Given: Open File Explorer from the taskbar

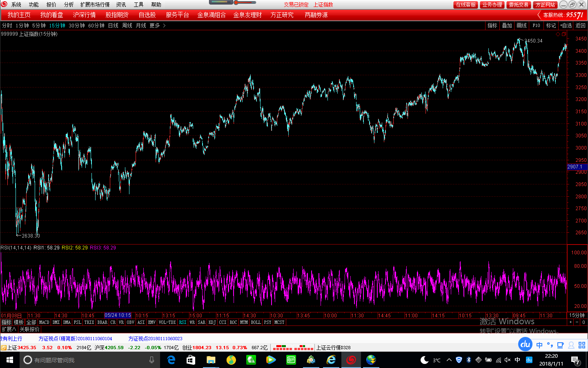Looking at the screenshot, I should point(211,360).
